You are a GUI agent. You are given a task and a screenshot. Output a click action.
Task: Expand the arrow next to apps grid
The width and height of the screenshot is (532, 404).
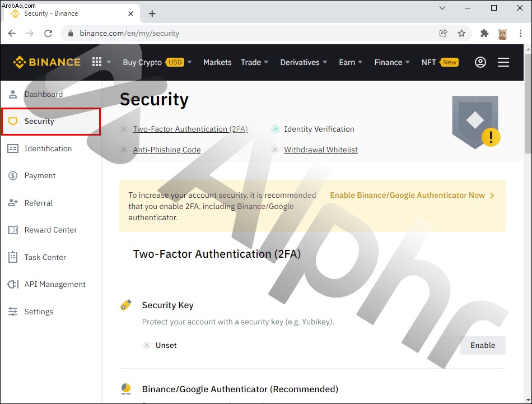109,62
